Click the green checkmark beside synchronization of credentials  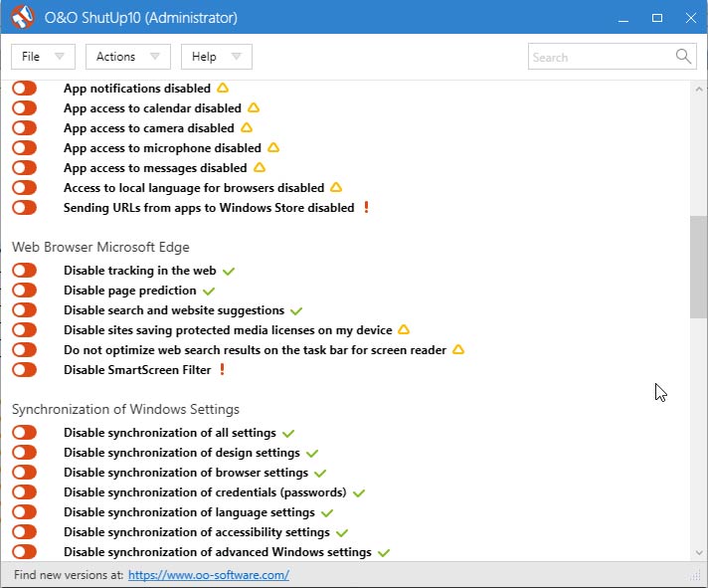[x=359, y=492]
